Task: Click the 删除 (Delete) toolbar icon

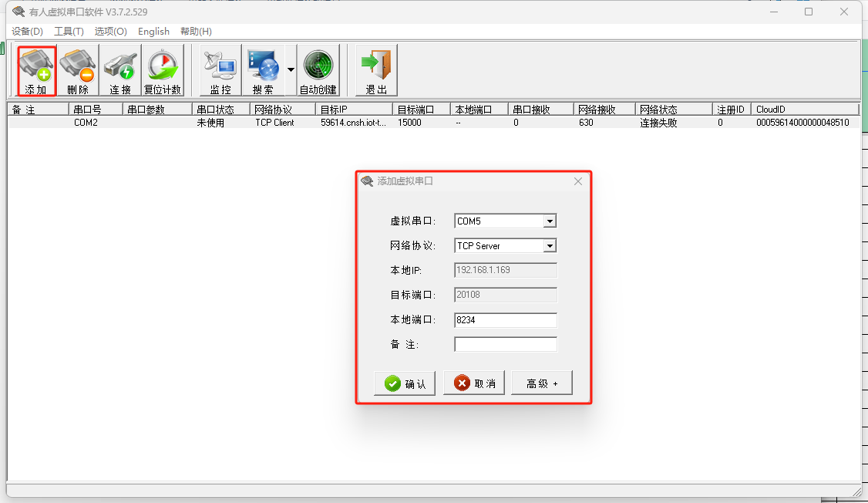Action: click(x=78, y=70)
